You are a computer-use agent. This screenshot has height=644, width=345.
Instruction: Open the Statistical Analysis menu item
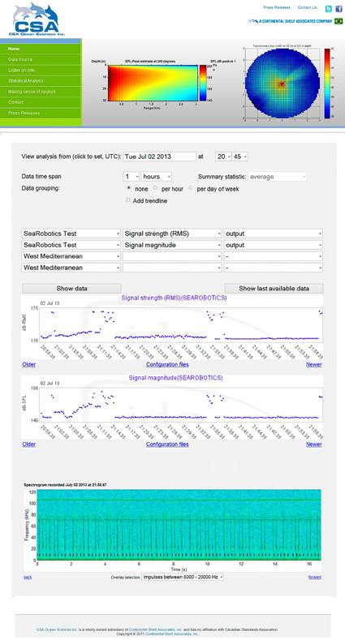[41, 81]
